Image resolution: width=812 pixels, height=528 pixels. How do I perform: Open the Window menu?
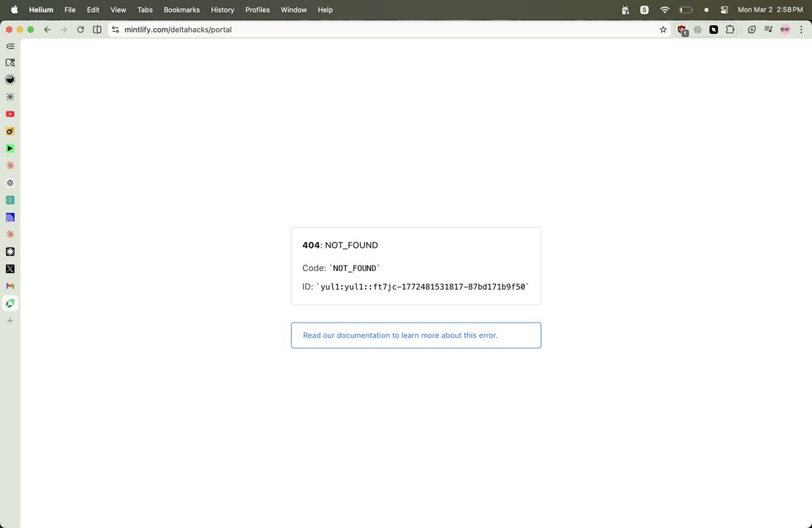point(294,10)
